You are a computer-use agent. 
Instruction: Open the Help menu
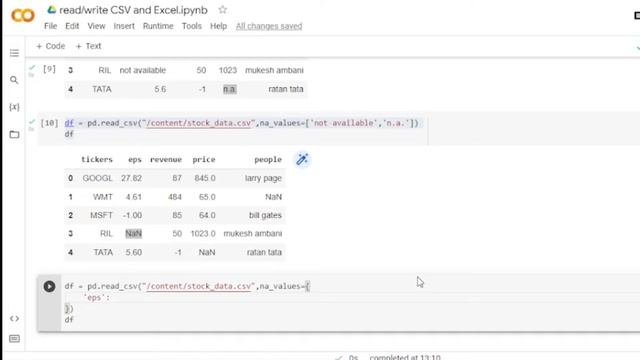tap(218, 26)
